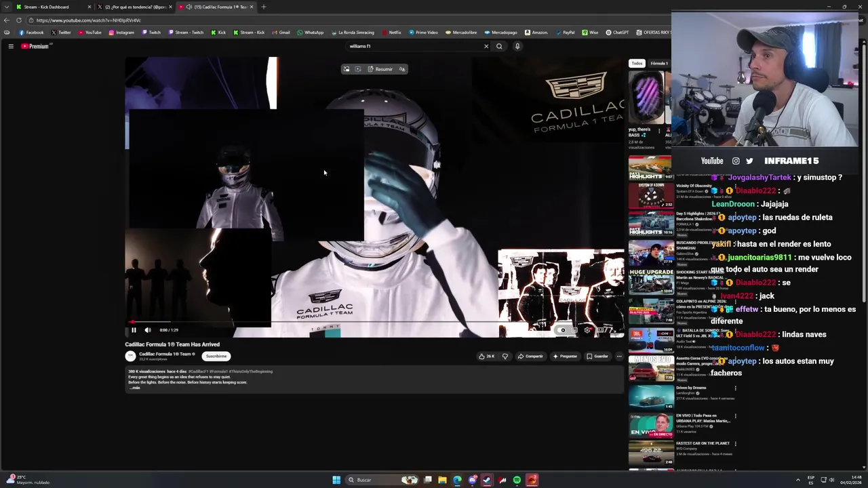This screenshot has height=488, width=868.
Task: Open the Twitter bookmark
Action: pyautogui.click(x=61, y=33)
